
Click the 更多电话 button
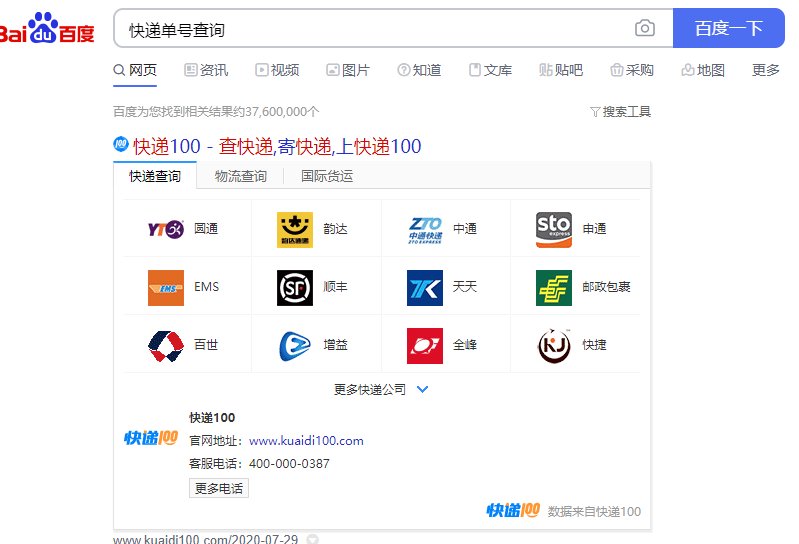[218, 488]
